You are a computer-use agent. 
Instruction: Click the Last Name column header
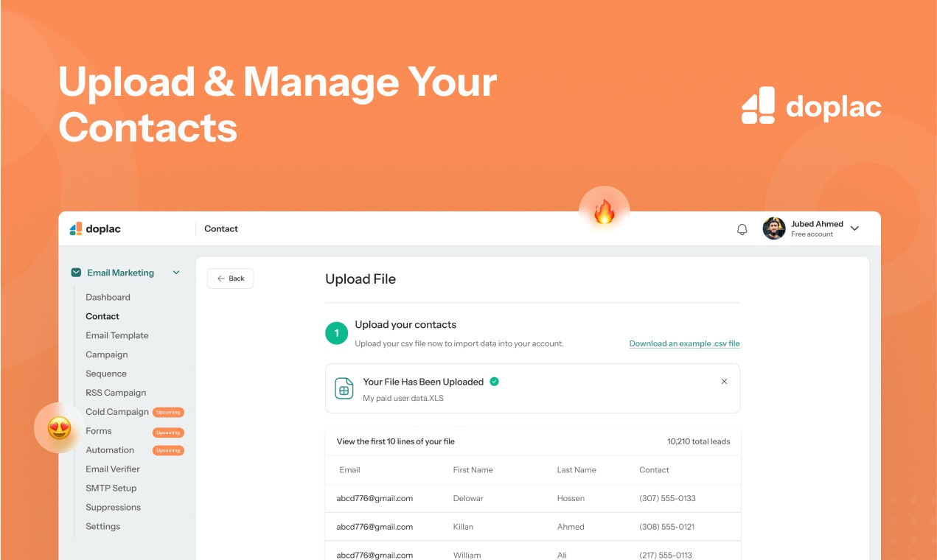[x=577, y=470]
